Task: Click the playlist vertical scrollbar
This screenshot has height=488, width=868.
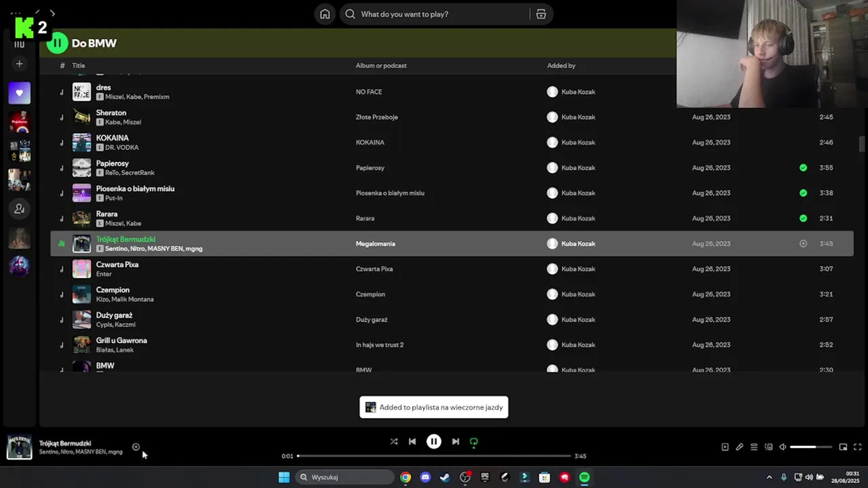Action: [863, 144]
